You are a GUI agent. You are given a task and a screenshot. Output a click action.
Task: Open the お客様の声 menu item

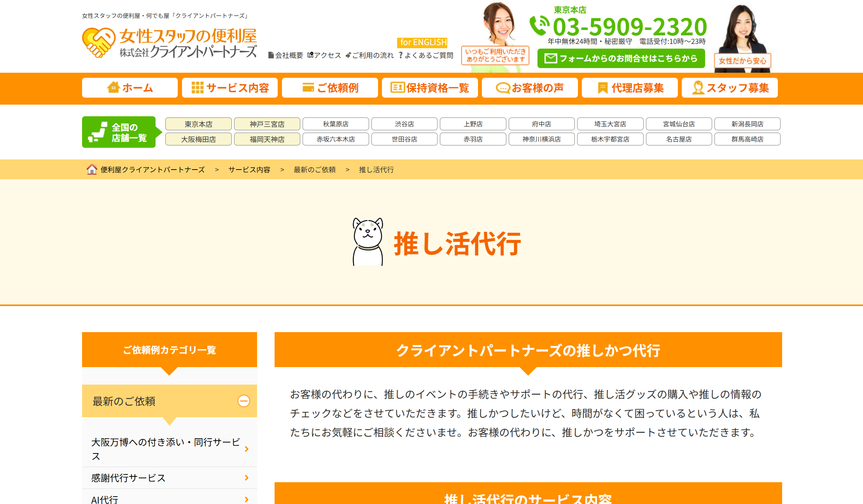pyautogui.click(x=530, y=87)
